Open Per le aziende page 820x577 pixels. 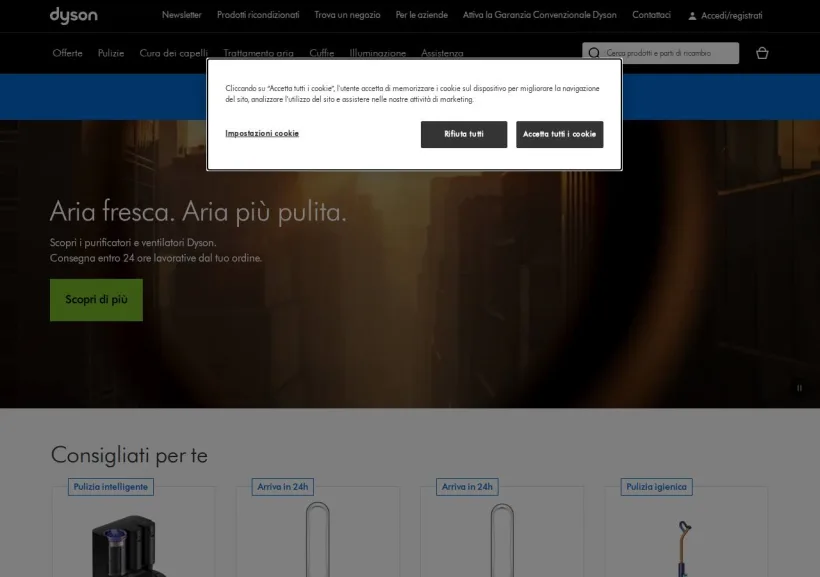(x=422, y=15)
